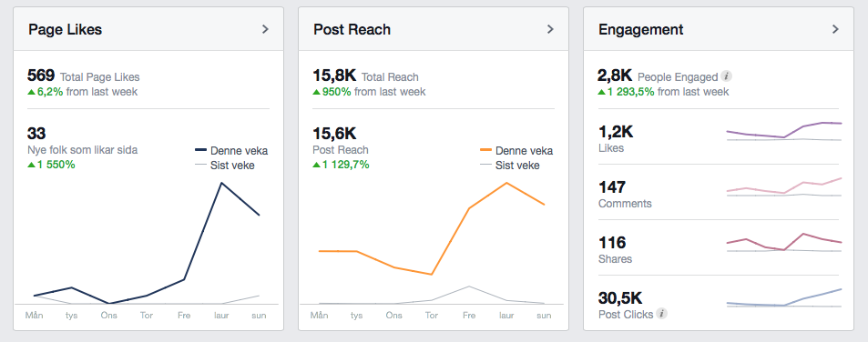Click info icon next to People Engaged
The image size is (868, 342).
[727, 76]
